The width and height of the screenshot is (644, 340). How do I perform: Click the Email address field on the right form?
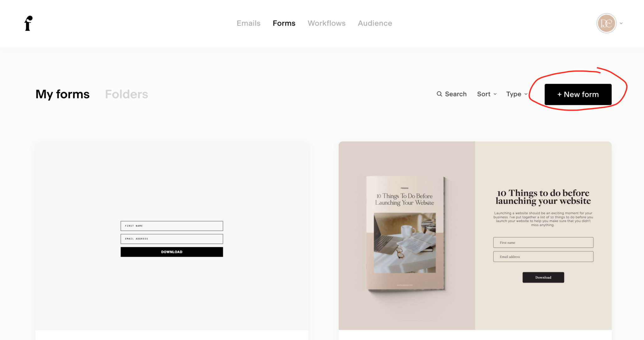coord(543,256)
